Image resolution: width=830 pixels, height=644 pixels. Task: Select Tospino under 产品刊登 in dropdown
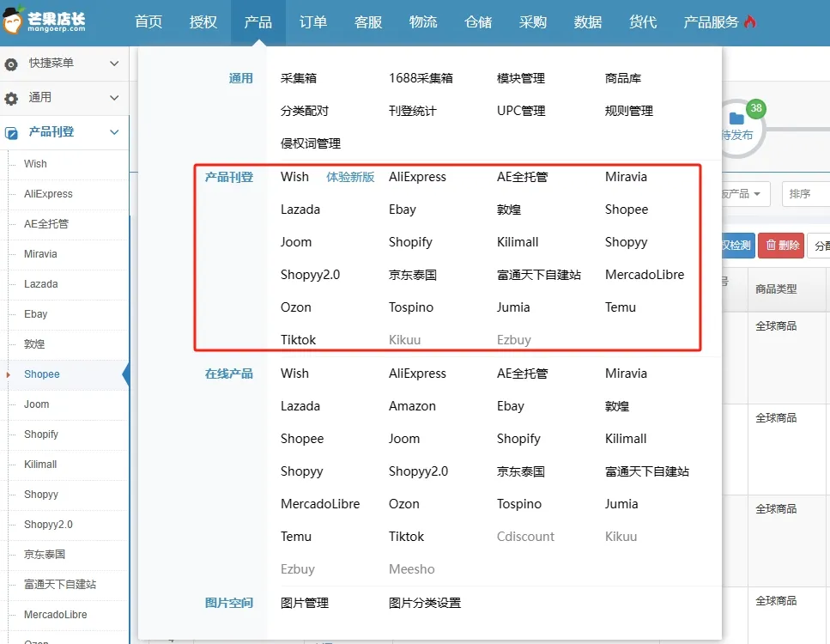[411, 307]
